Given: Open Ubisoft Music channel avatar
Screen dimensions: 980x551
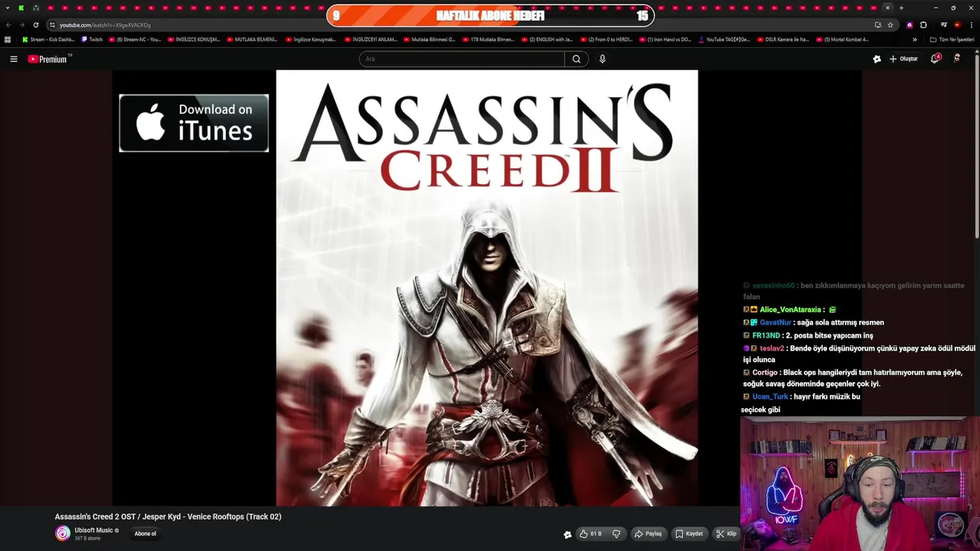Looking at the screenshot, I should point(63,533).
